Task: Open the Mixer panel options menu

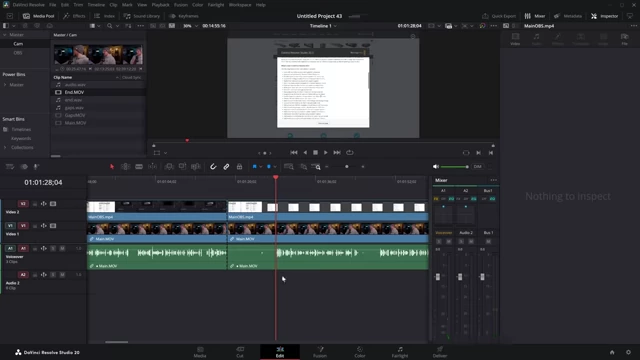Action: tap(493, 180)
